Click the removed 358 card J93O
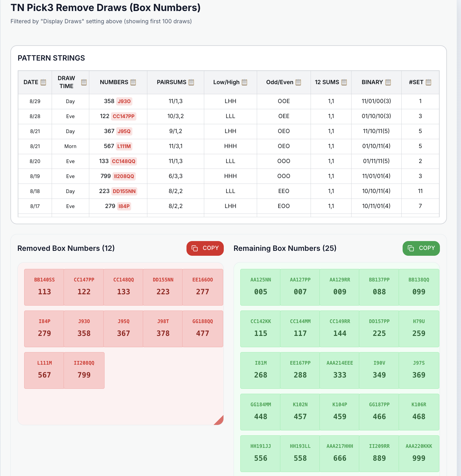This screenshot has width=461, height=476. tap(84, 329)
